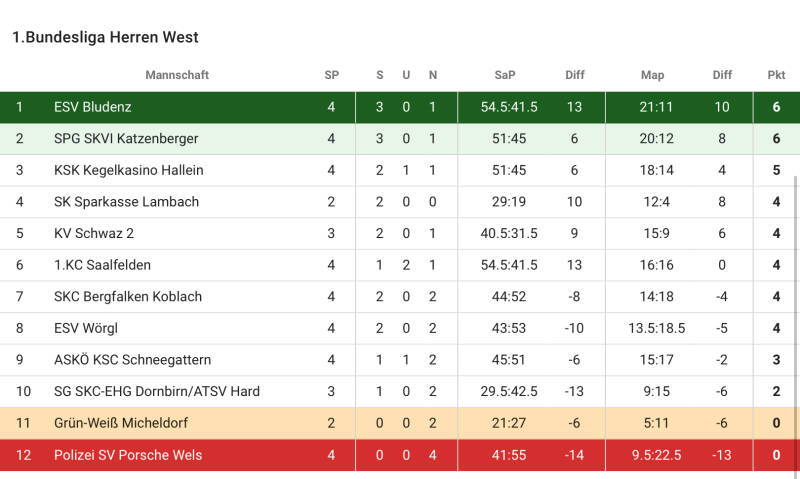800x479 pixels.
Task: Select 1.KC Saalfelden in the table
Action: pyautogui.click(x=103, y=265)
